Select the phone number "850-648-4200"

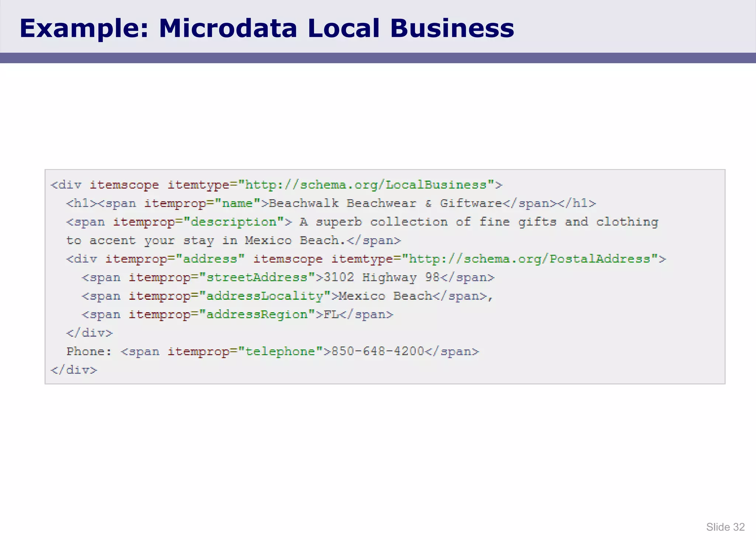pyautogui.click(x=378, y=351)
